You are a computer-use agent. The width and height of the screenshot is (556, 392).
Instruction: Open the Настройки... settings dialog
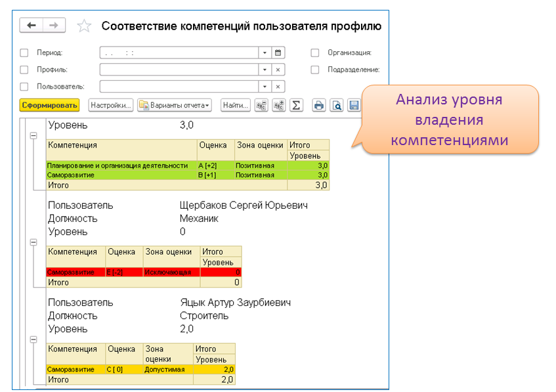111,105
